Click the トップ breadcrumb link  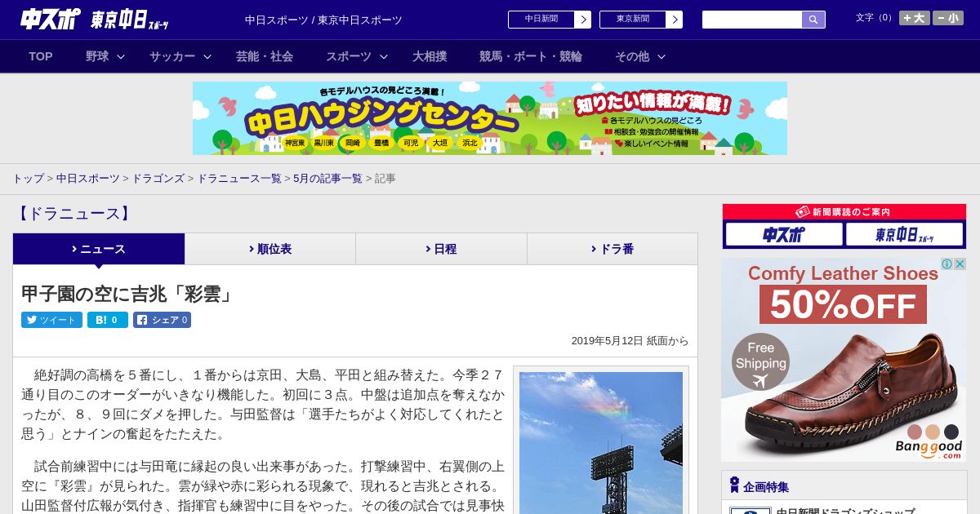[x=28, y=178]
